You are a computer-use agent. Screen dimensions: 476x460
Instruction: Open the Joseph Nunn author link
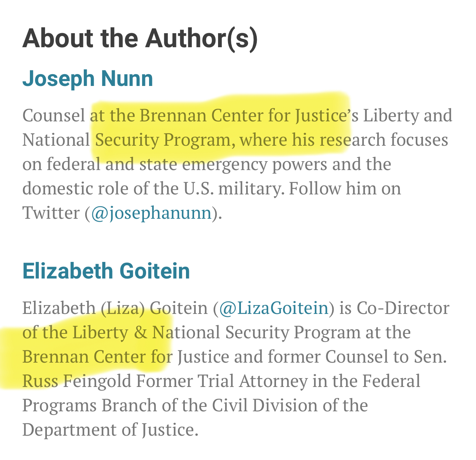coord(87,79)
